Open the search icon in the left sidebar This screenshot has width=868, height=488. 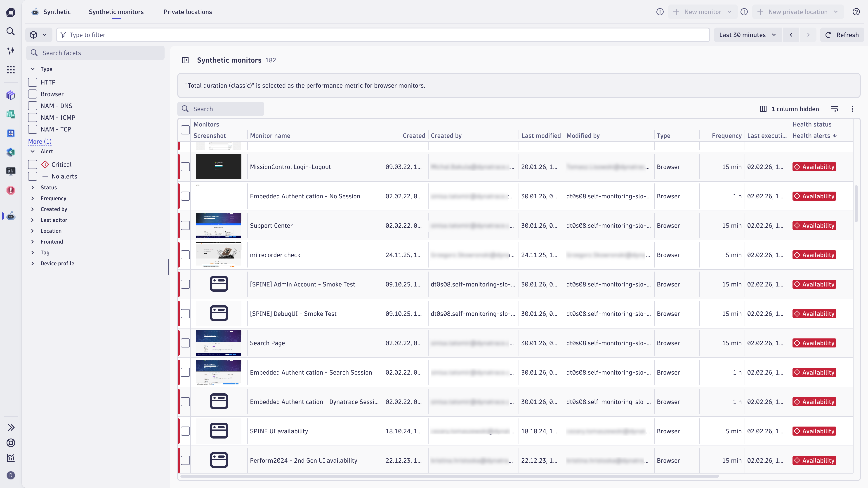pos(10,31)
